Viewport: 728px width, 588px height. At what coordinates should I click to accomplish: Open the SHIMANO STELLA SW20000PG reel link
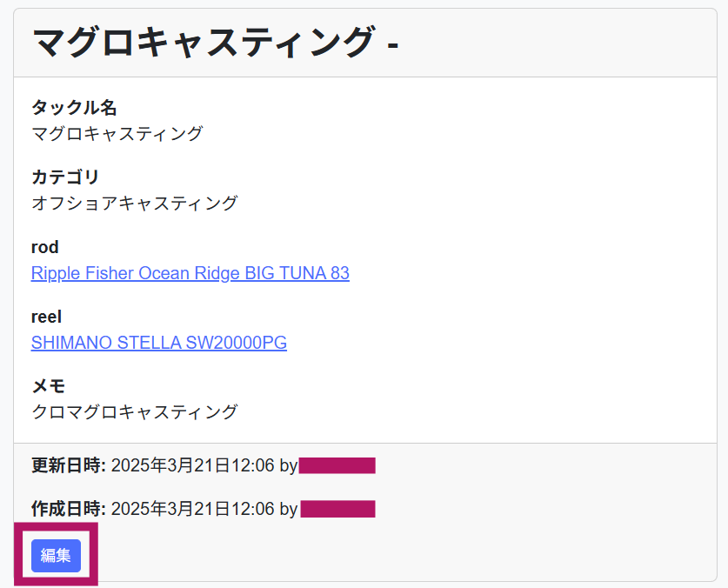(159, 343)
